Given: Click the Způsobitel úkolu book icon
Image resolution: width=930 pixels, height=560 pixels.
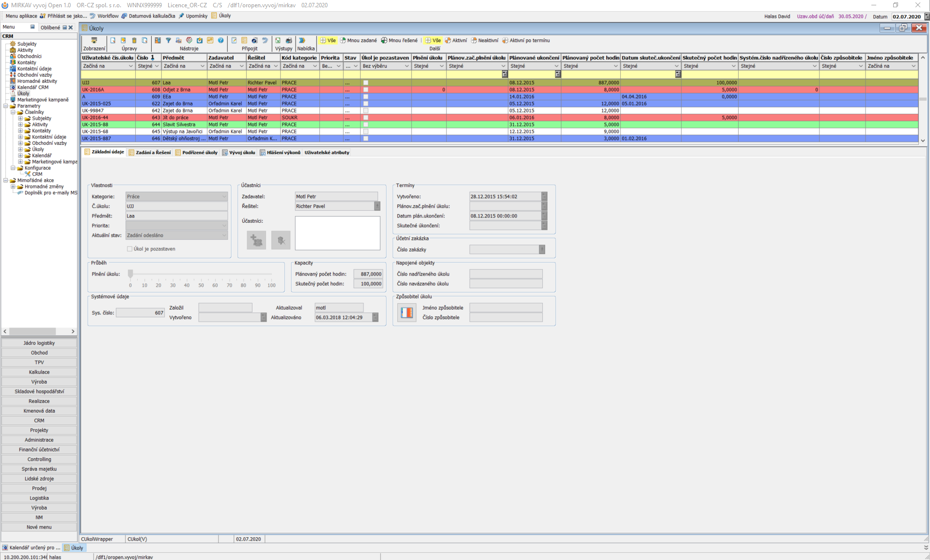Looking at the screenshot, I should pos(407,312).
